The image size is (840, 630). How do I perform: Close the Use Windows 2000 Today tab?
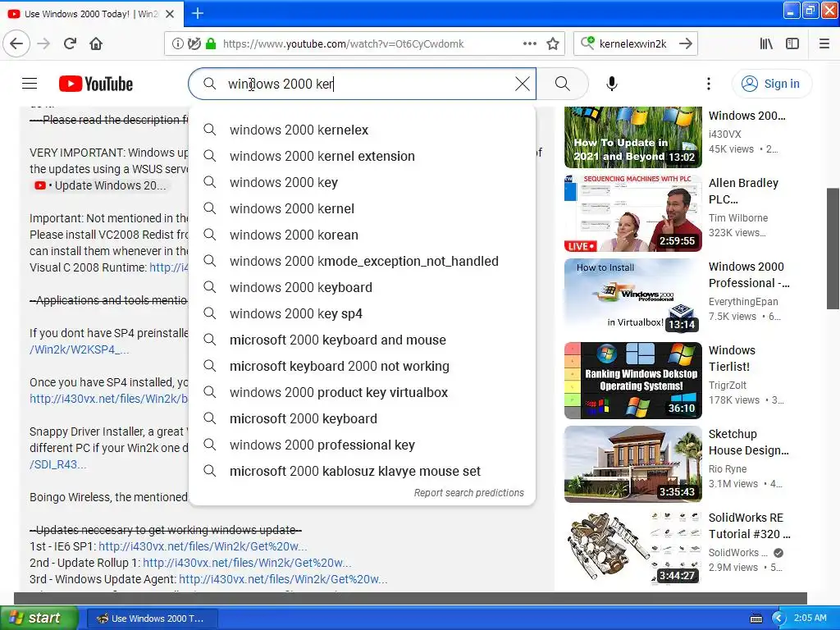[170, 14]
